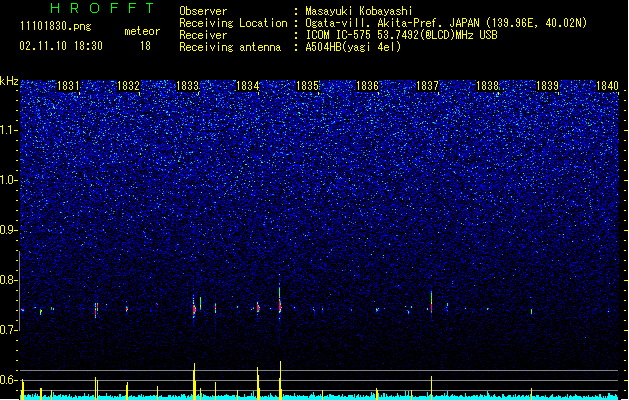Click the HROFFT title text
Image resolution: width=629 pixels, height=400 pixels.
(x=102, y=8)
